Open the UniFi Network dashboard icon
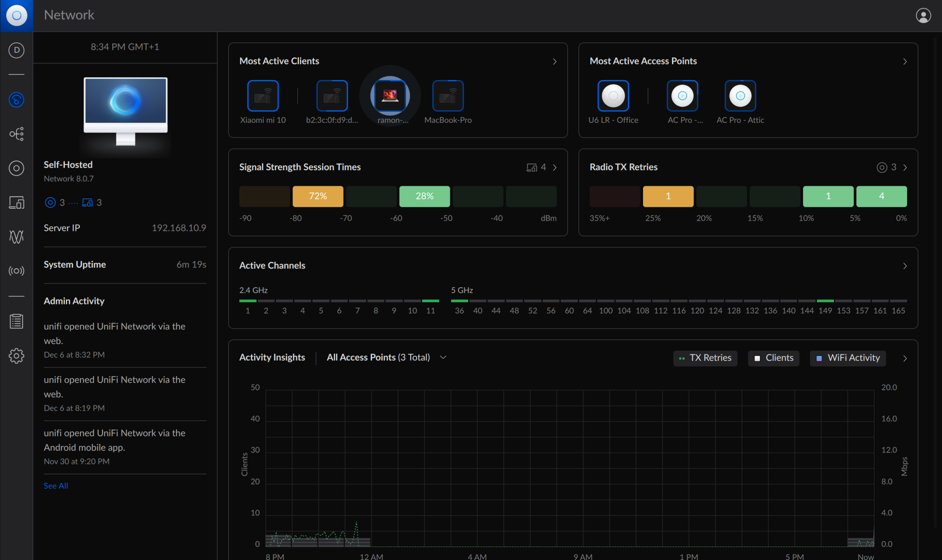This screenshot has width=942, height=560. point(17,100)
